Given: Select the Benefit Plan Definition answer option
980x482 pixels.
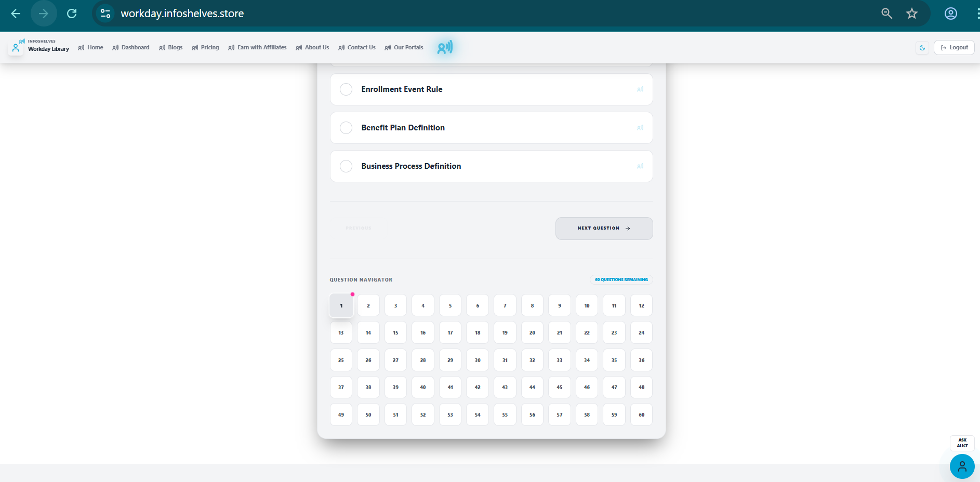Looking at the screenshot, I should coord(346,127).
